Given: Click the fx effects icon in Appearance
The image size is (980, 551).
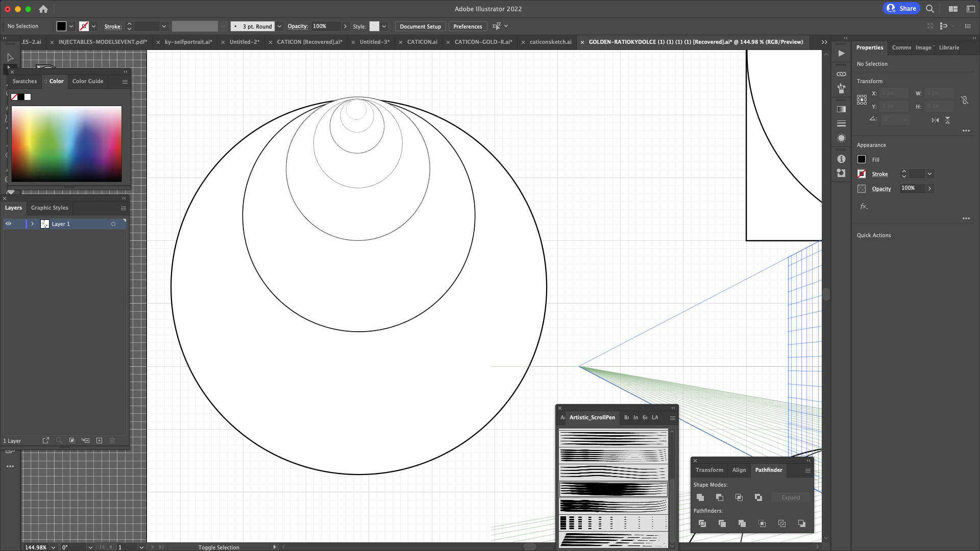Looking at the screenshot, I should point(864,207).
